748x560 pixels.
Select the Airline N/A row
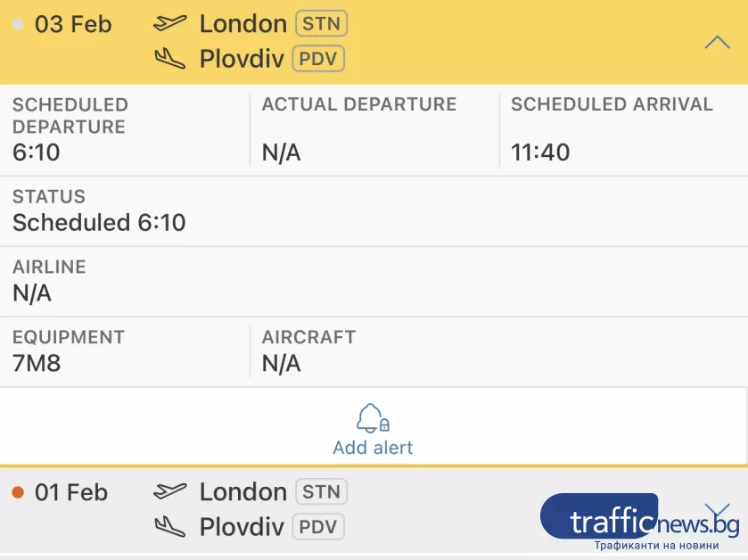click(x=32, y=292)
